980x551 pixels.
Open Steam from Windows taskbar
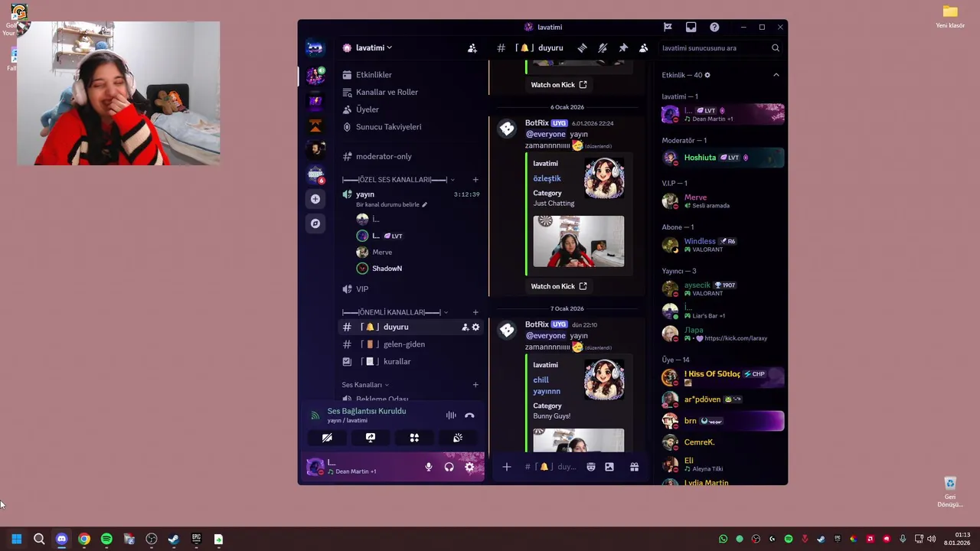[x=174, y=540]
